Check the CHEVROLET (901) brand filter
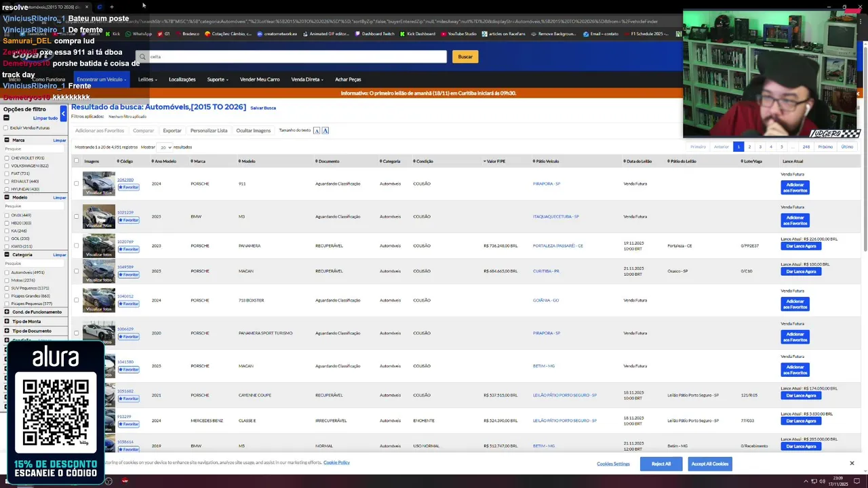 pos(7,158)
